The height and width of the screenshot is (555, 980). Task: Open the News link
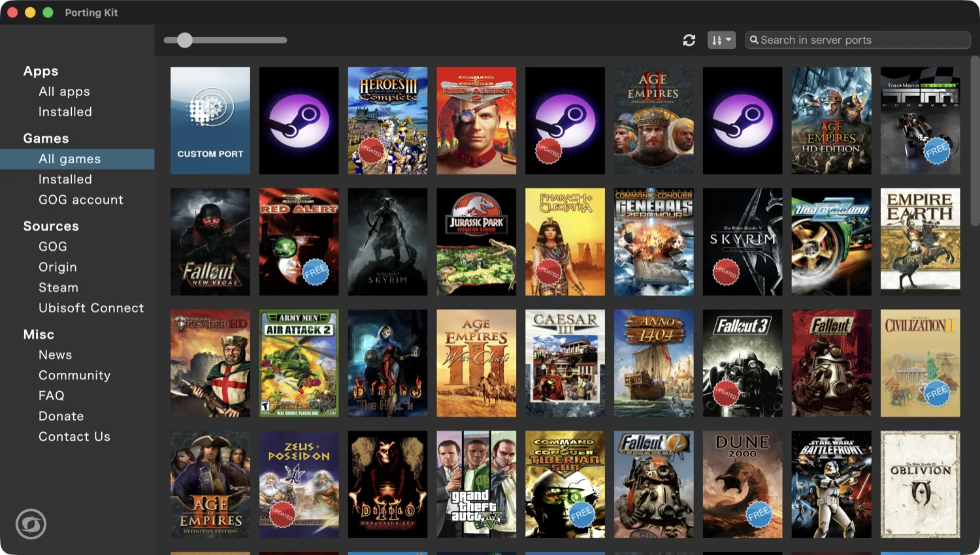coord(56,355)
